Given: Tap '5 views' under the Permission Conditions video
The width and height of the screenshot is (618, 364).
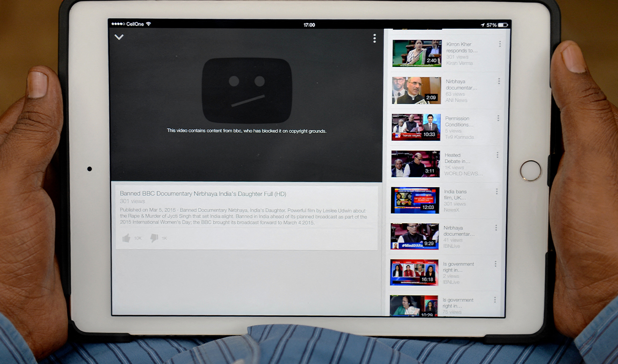Looking at the screenshot, I should coord(453,131).
